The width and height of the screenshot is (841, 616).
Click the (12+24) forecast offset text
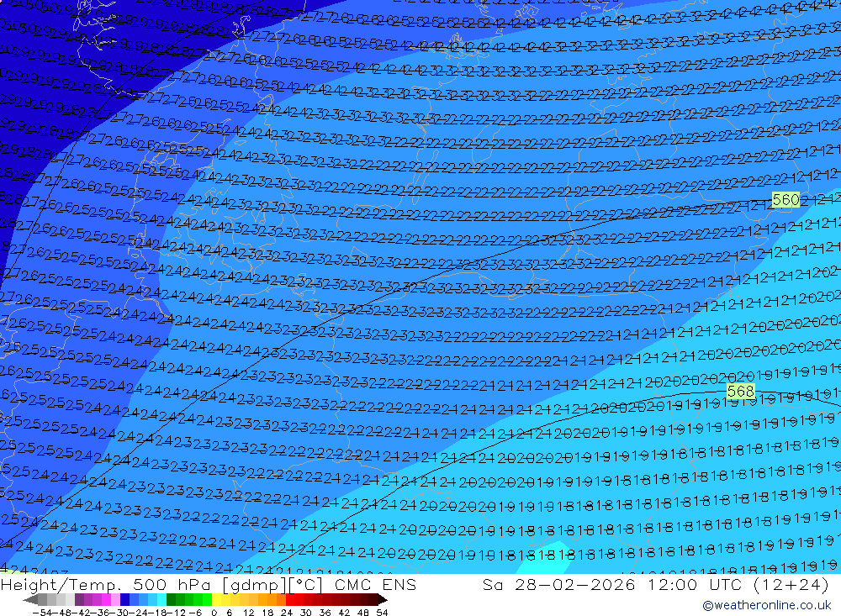click(791, 584)
